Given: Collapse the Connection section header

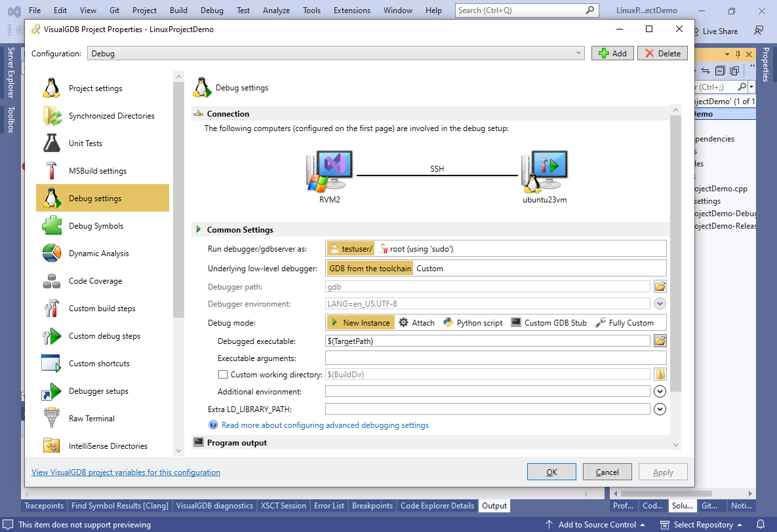Looking at the screenshot, I should [430, 113].
